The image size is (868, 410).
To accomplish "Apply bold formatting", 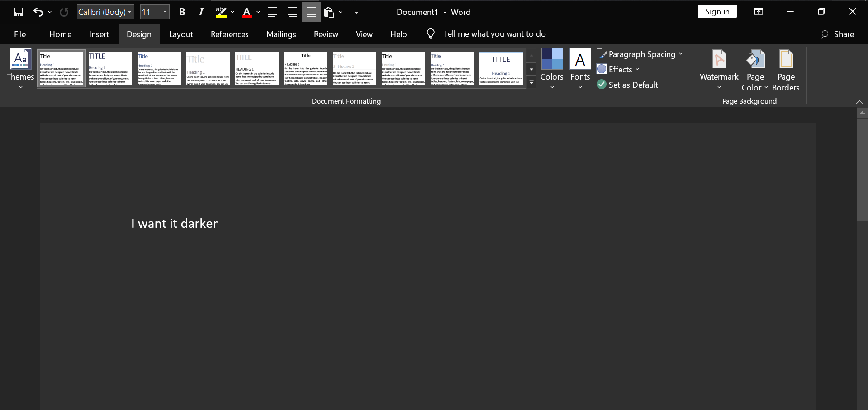I will point(182,12).
